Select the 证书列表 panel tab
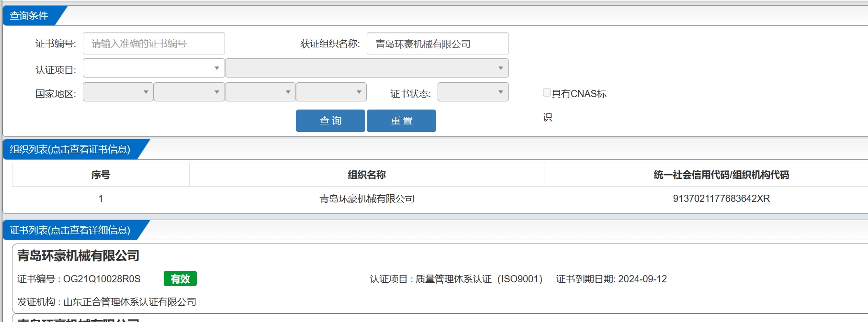Image resolution: width=868 pixels, height=322 pixels. coord(70,230)
